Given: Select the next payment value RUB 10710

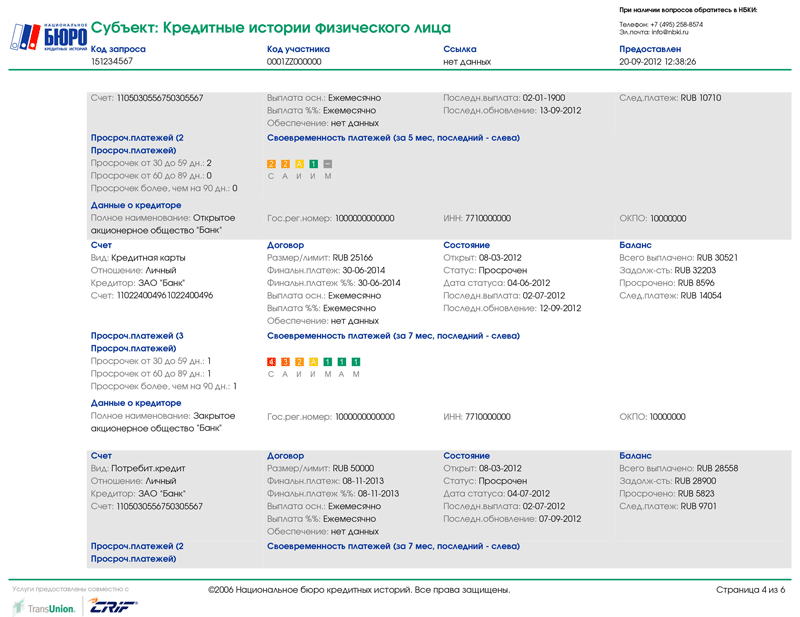Looking at the screenshot, I should click(x=701, y=98).
